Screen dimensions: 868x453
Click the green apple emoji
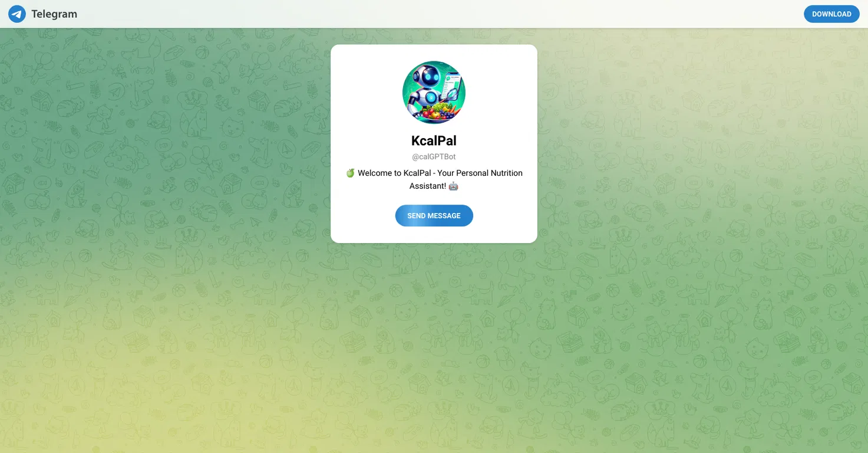(350, 173)
